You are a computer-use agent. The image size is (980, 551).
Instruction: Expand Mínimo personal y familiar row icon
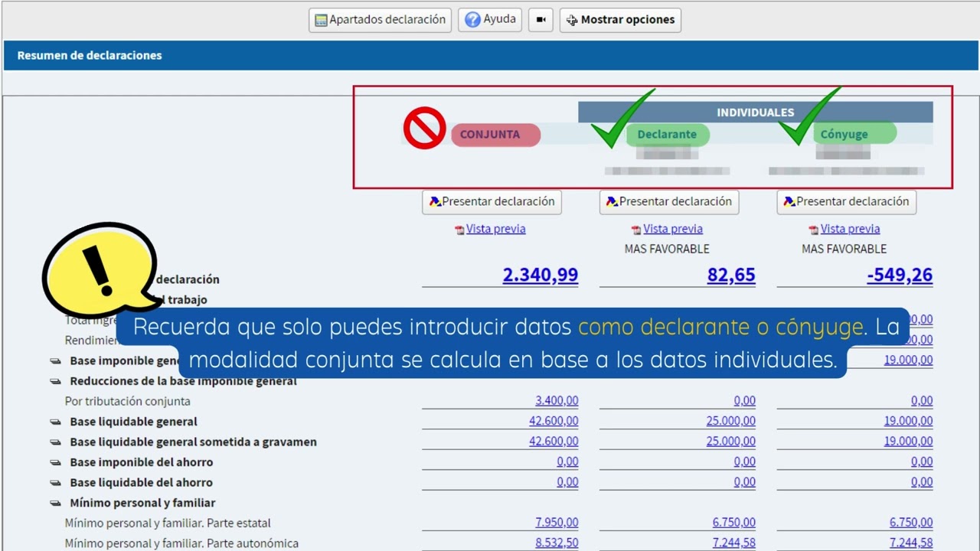[56, 503]
